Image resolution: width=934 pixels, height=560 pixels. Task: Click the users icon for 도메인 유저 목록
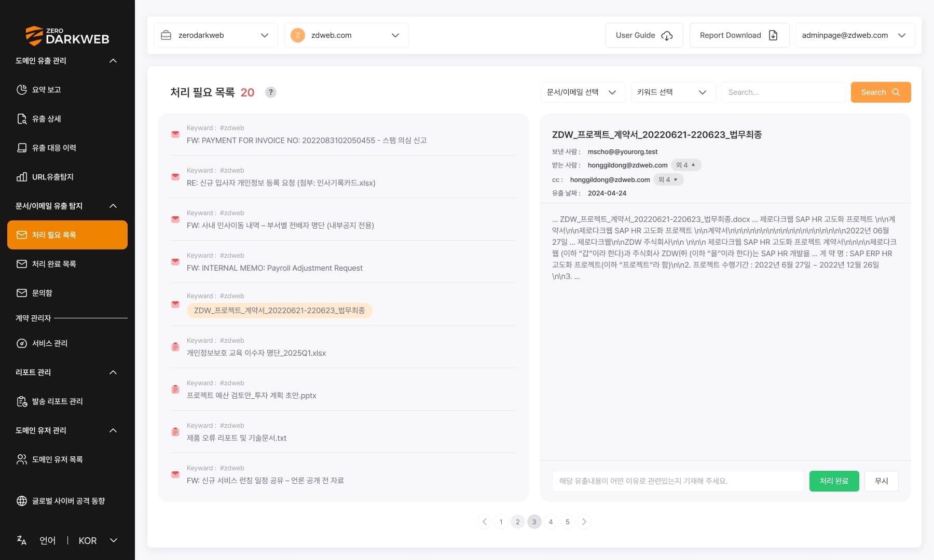[22, 459]
